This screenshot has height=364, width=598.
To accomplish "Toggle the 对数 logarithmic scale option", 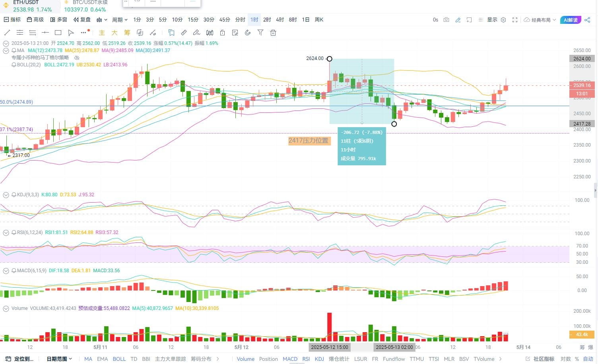I will 565,359.
